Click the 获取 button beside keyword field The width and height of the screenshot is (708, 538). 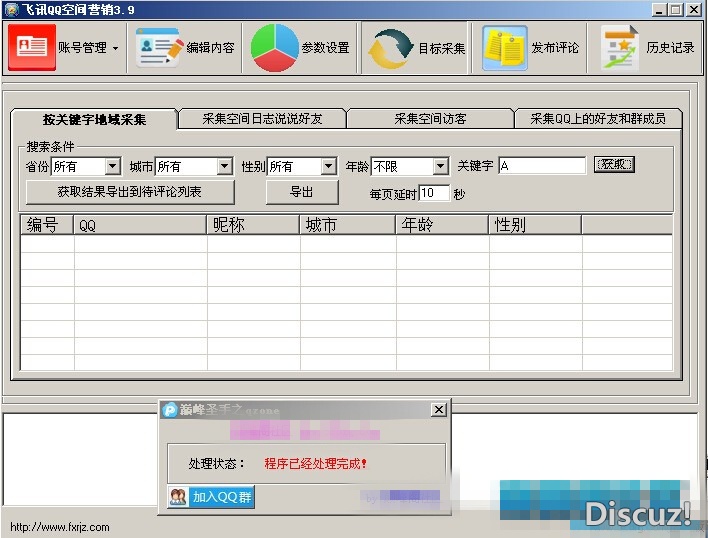(x=614, y=165)
